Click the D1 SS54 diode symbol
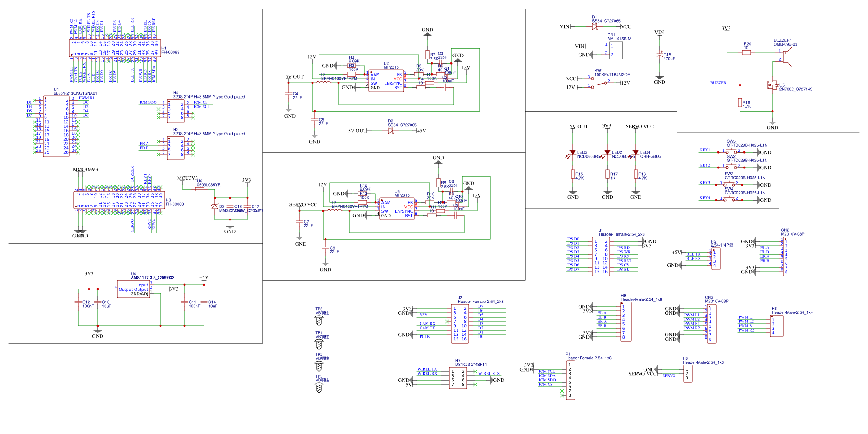Image resolution: width=868 pixels, height=434 pixels. (595, 26)
